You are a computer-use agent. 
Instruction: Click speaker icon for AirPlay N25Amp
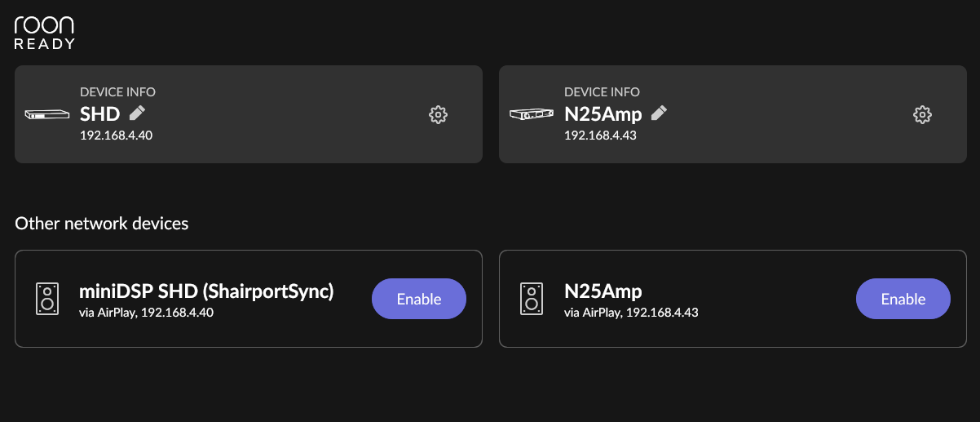(532, 299)
